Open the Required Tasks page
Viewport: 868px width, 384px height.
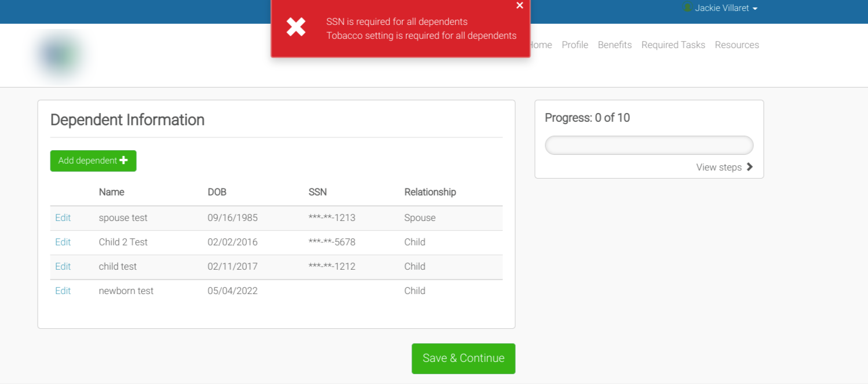tap(673, 45)
